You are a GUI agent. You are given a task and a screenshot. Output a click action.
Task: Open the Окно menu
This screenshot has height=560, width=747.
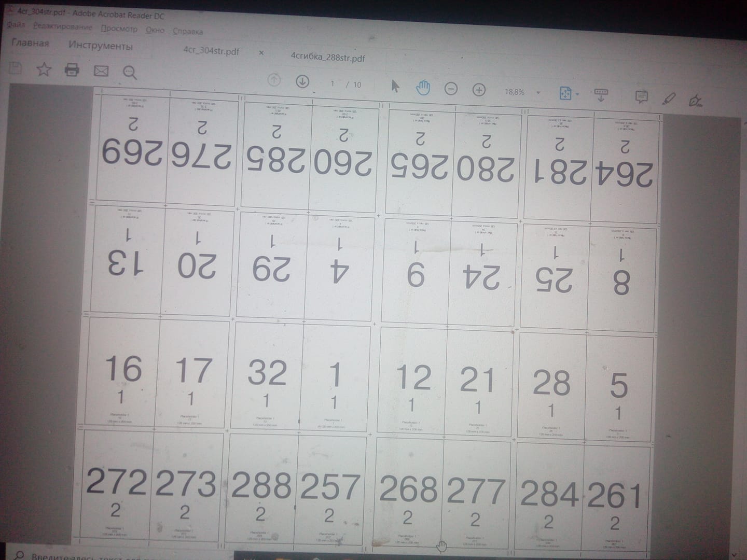click(155, 30)
